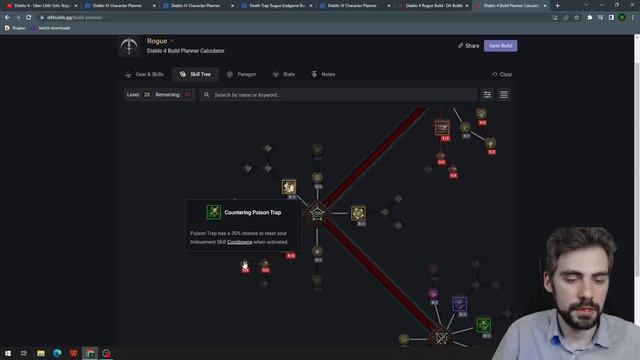
Task: Expand the Rogue class dropdown
Action: tap(172, 41)
